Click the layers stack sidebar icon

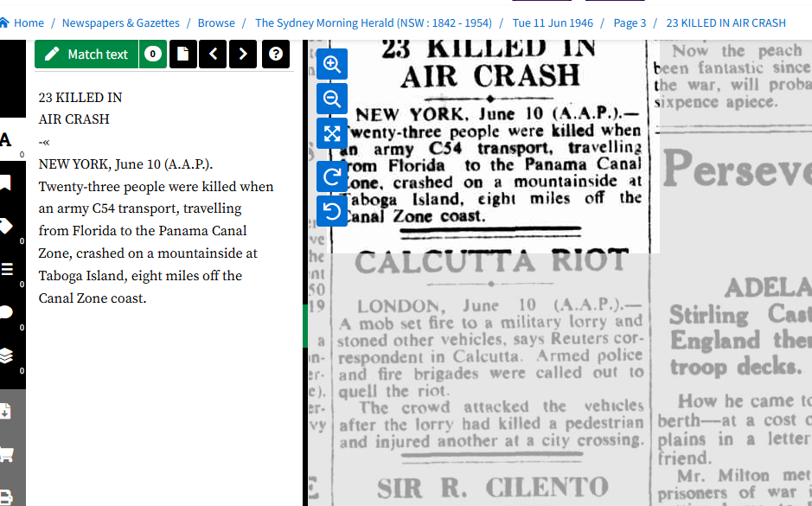[6, 355]
